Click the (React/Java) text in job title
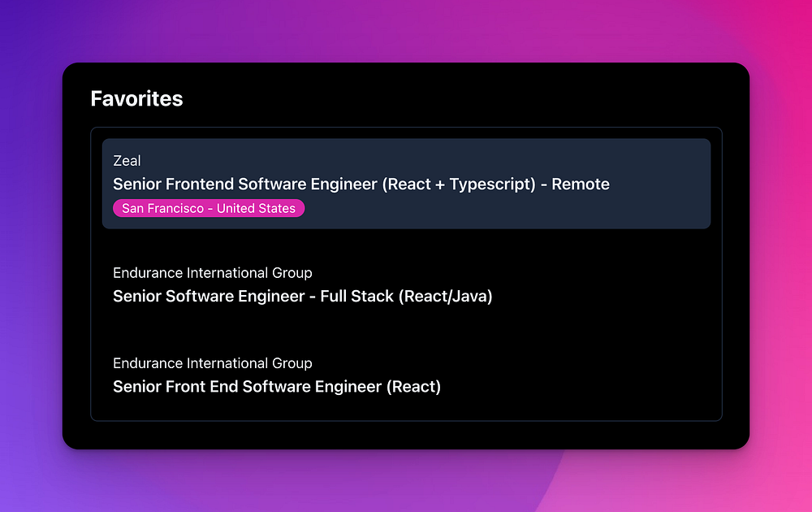 (445, 296)
